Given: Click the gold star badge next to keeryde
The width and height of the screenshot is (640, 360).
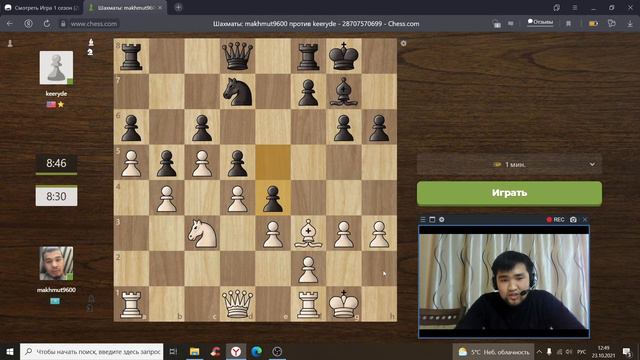Looking at the screenshot, I should coord(61,104).
